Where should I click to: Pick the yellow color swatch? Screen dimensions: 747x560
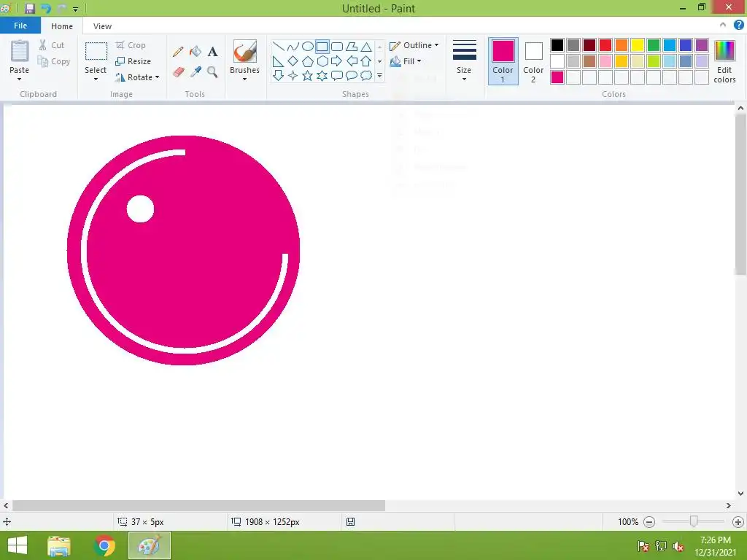click(x=638, y=45)
